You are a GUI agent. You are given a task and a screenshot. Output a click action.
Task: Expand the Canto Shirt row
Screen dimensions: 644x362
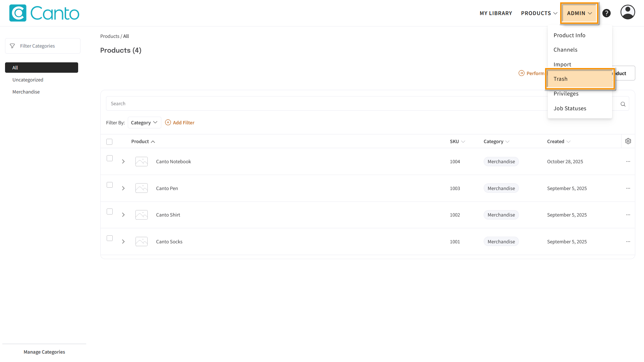123,215
